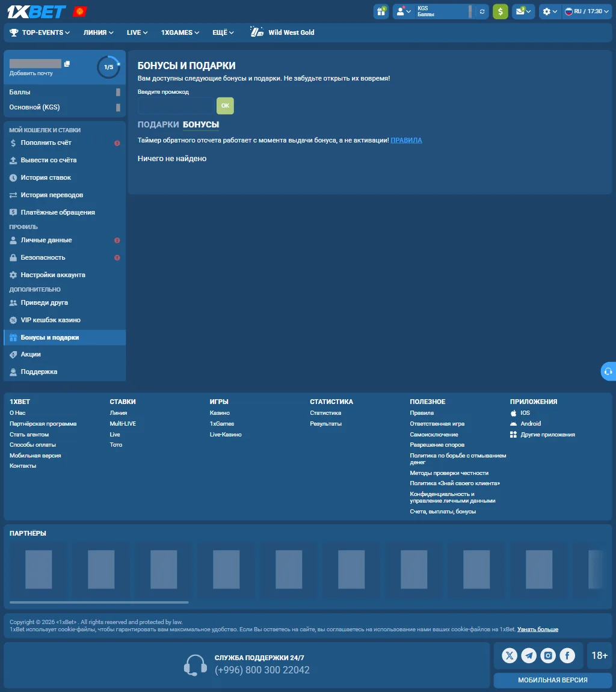Screen dimensions: 616x692
Task: Open Вывести со счёта in the sidebar
Action: (x=64, y=160)
